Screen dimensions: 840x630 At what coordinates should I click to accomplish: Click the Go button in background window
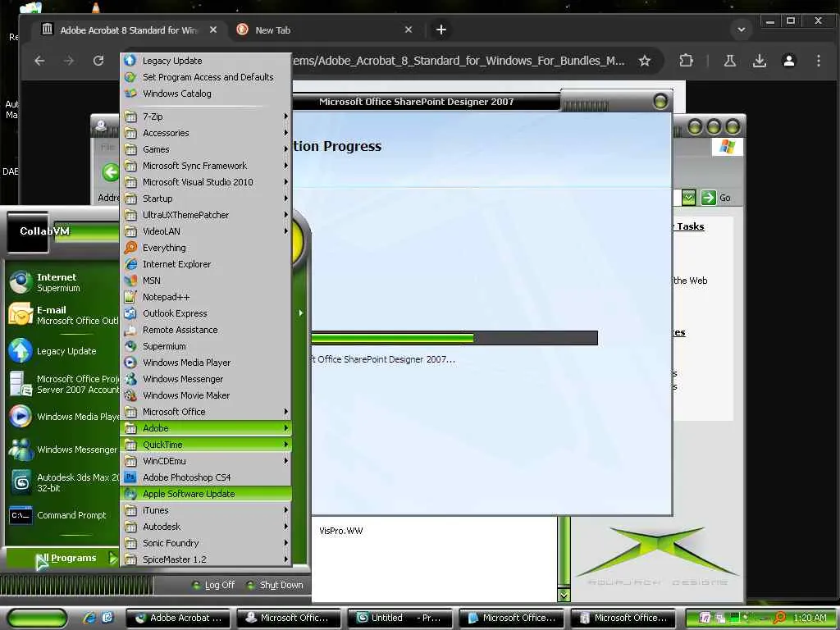pos(715,198)
